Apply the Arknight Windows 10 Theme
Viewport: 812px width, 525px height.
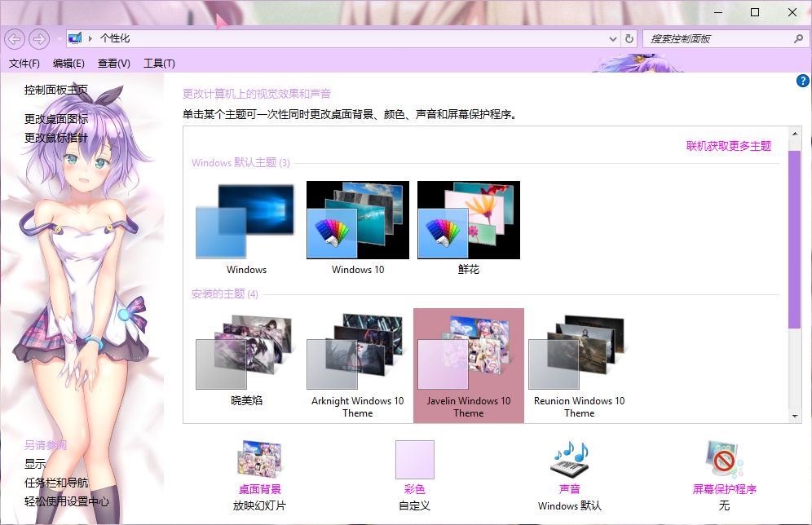358,364
